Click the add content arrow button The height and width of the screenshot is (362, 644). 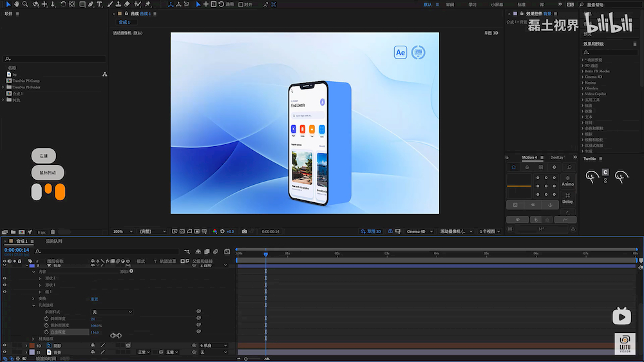pos(131,271)
